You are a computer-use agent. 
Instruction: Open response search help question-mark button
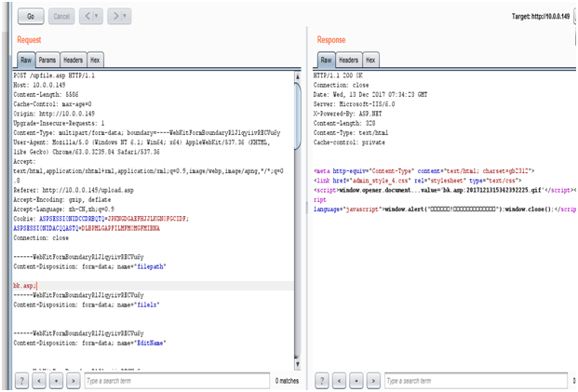[322, 381]
